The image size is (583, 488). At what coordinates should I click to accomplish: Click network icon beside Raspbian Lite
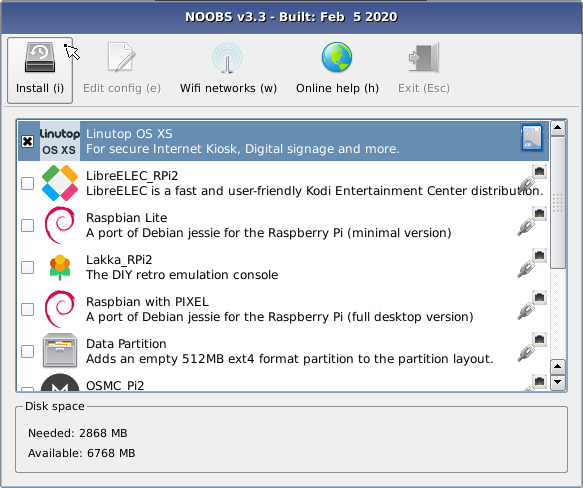(532, 221)
